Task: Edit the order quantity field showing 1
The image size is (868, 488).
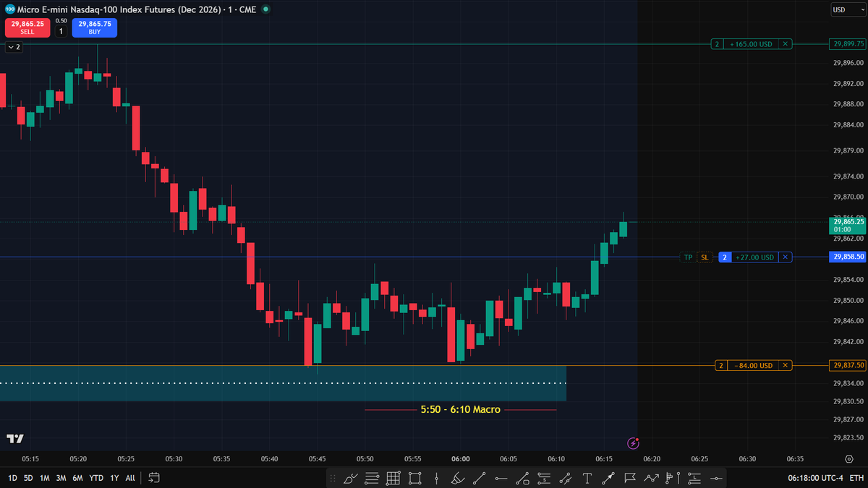Action: (x=61, y=31)
